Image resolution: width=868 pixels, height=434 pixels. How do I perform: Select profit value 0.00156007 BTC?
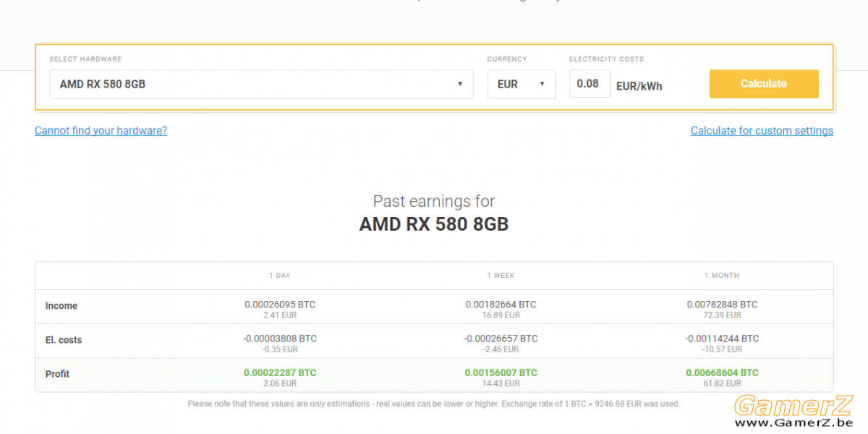501,373
